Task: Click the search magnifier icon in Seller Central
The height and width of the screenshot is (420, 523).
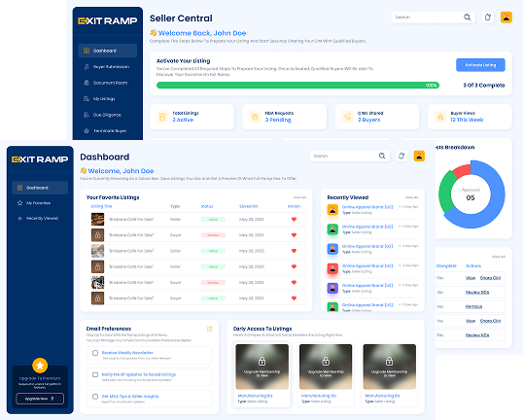Action: 467,17
